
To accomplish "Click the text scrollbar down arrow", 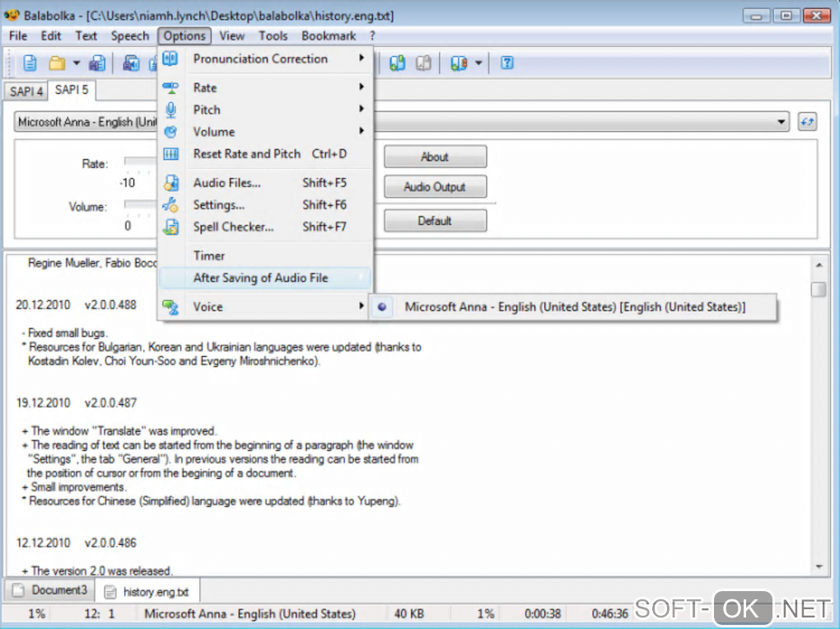I will click(x=819, y=566).
